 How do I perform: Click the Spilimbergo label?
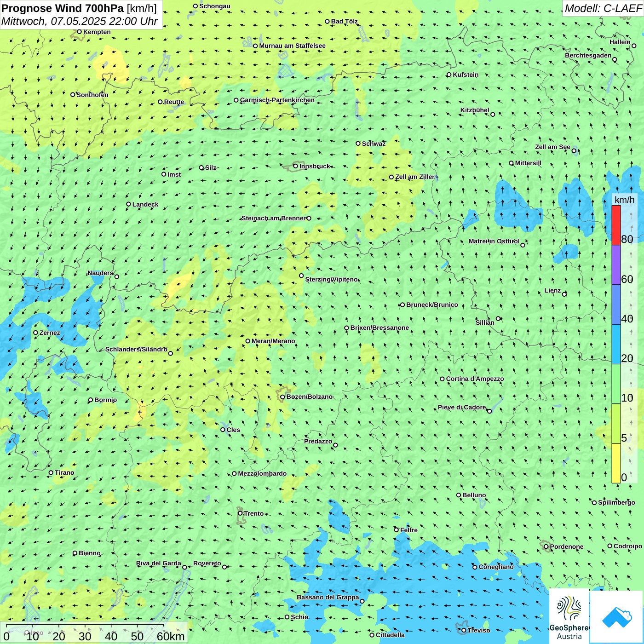click(616, 502)
